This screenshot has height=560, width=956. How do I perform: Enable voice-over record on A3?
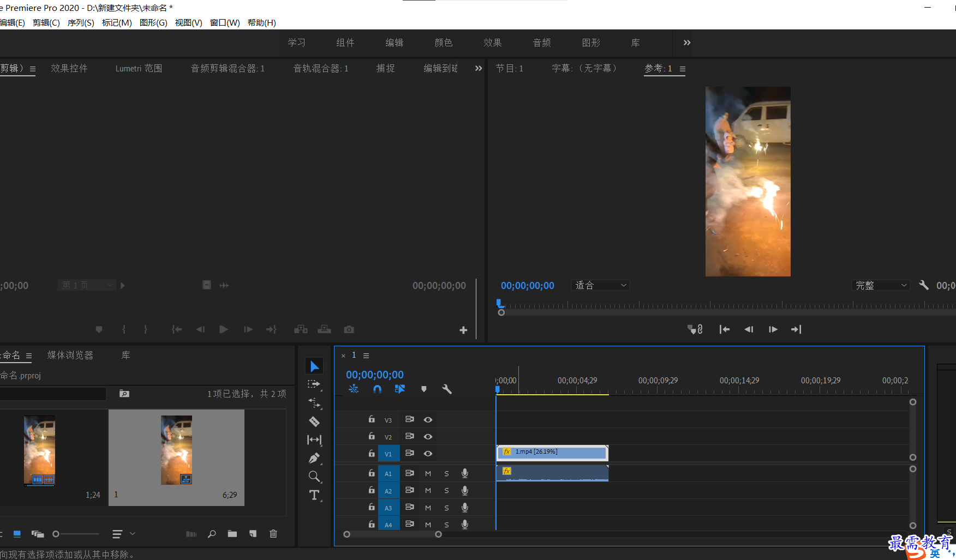pos(465,508)
